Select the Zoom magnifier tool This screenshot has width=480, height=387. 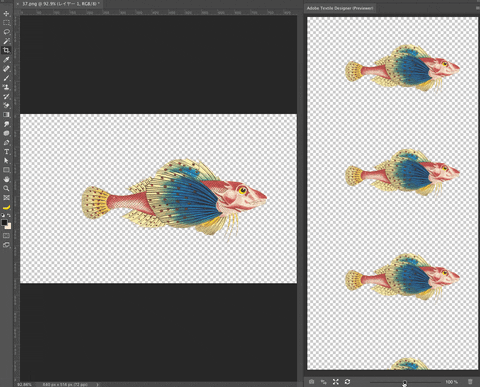pyautogui.click(x=6, y=188)
